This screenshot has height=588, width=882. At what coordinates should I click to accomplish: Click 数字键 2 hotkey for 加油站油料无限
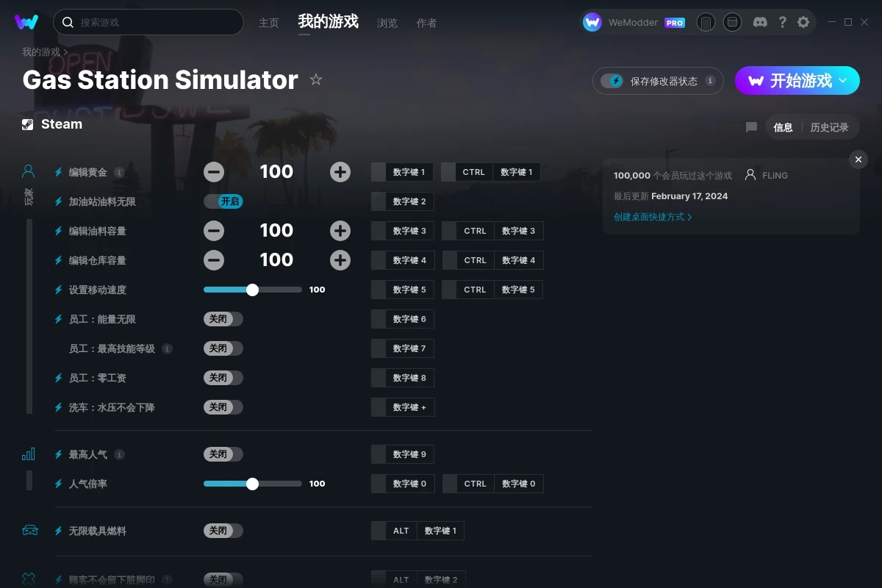[403, 201]
